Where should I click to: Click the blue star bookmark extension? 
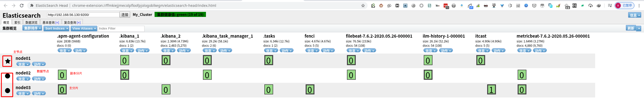coord(405,6)
